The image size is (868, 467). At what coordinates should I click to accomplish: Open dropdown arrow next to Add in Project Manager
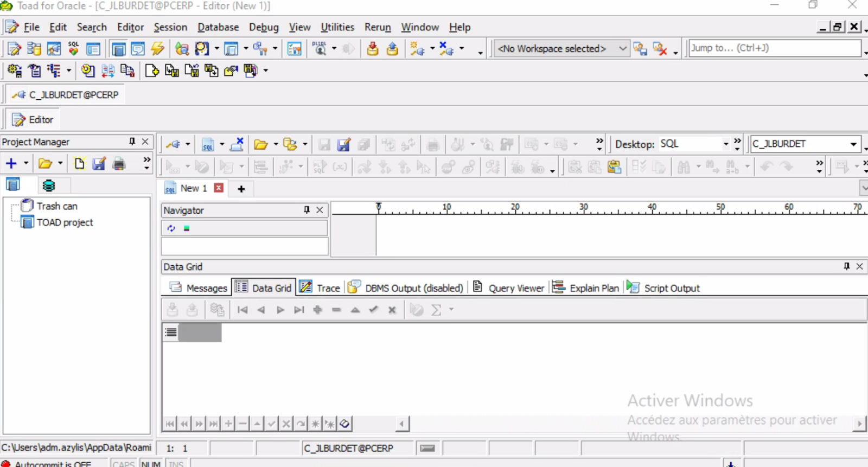tap(25, 163)
